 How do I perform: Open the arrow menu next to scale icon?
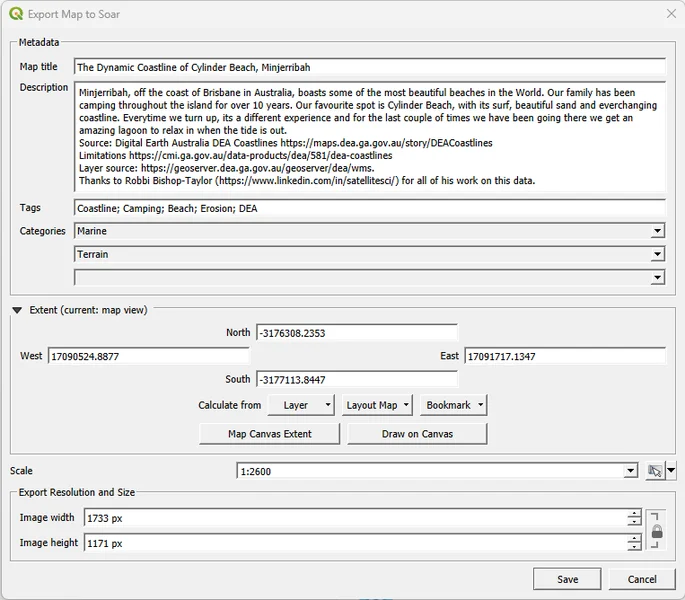pos(671,471)
